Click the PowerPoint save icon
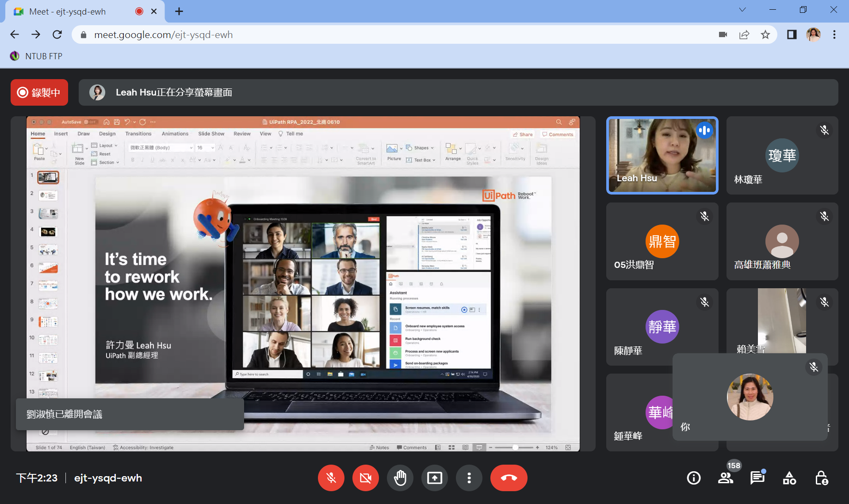 click(117, 122)
